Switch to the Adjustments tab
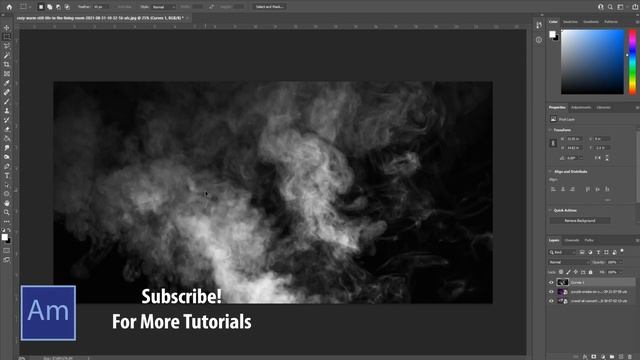This screenshot has height=360, width=640. point(581,108)
